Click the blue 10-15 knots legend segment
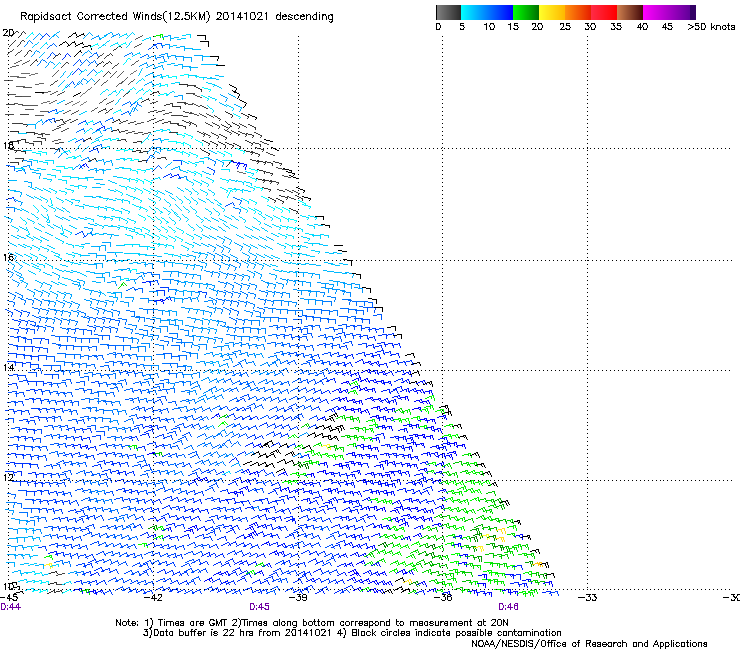Screen dimensions: 740x650 click(x=500, y=12)
